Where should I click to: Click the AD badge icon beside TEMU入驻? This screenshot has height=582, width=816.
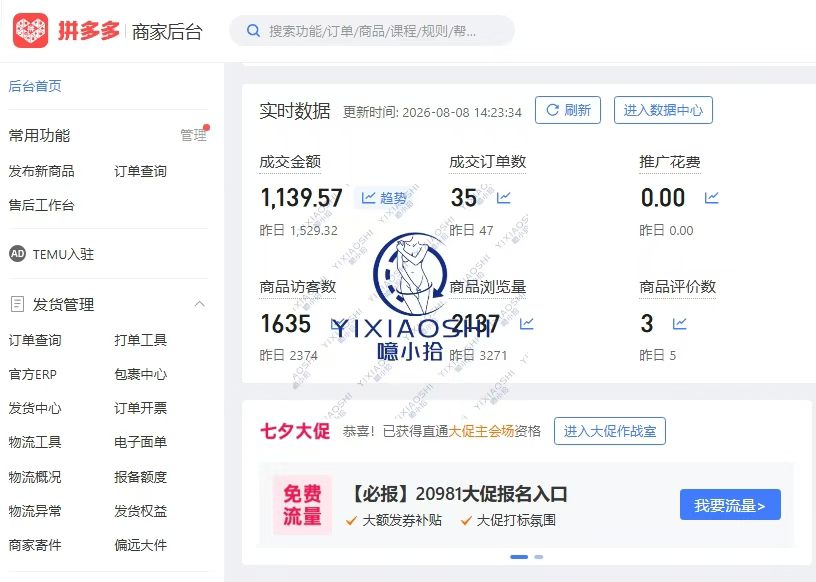click(x=17, y=254)
